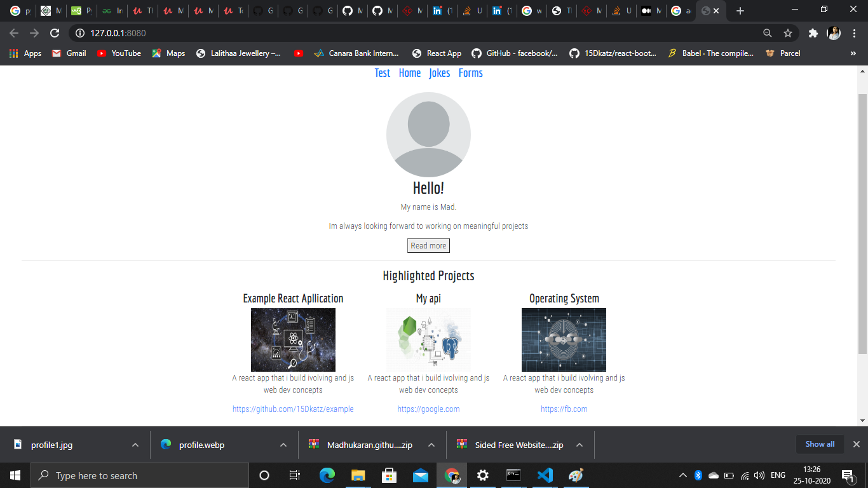Open the React App bookmark
The image size is (868, 488).
pos(437,53)
